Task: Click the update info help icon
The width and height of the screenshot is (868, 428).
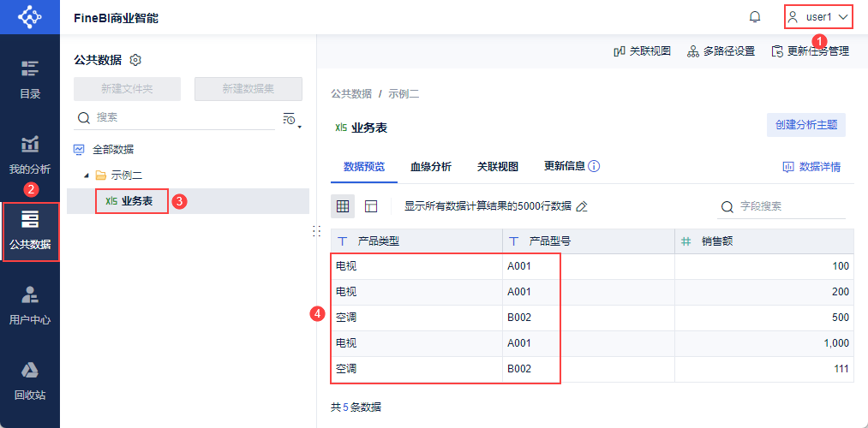Action: pyautogui.click(x=593, y=166)
